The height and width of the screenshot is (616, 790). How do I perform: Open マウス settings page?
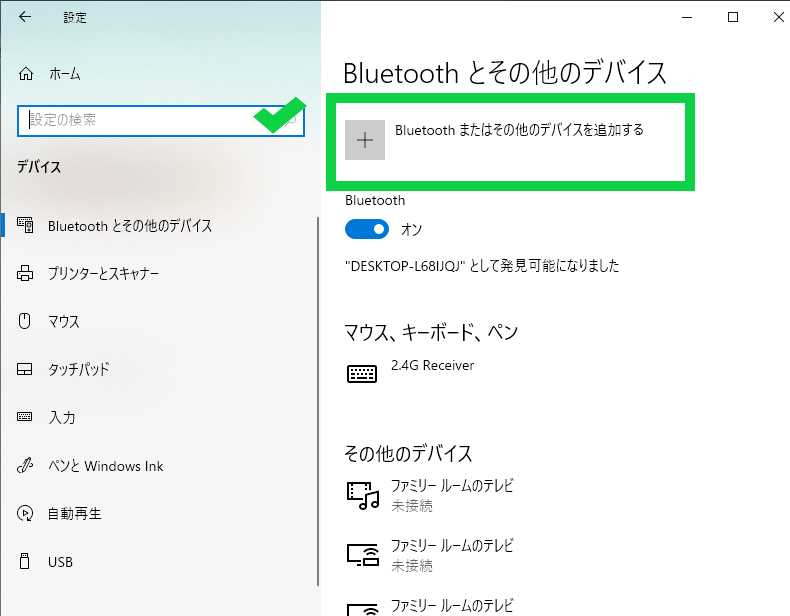coord(63,321)
